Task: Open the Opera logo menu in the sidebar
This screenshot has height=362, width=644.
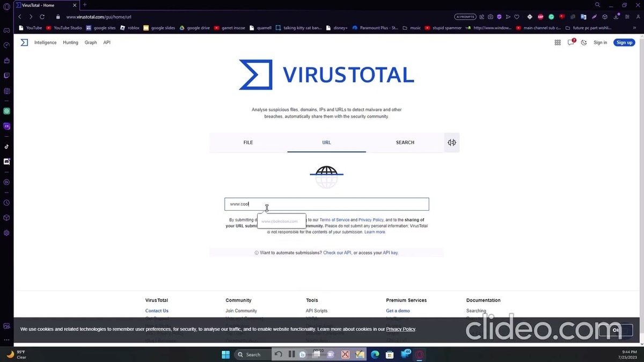Action: (x=6, y=5)
